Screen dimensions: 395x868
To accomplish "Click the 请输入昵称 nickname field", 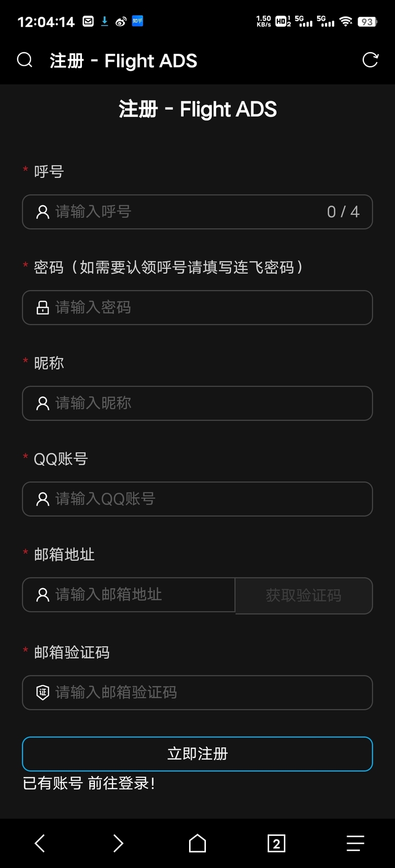I will click(207, 403).
